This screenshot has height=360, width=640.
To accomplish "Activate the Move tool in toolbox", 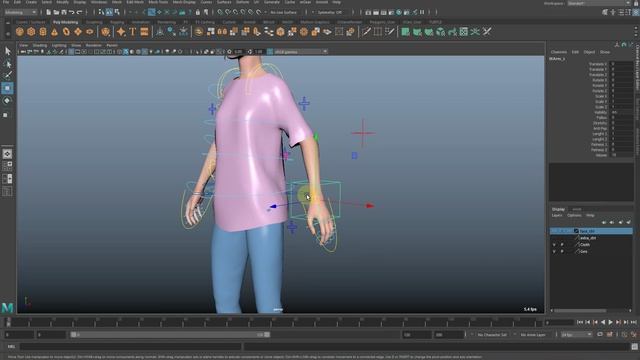I will click(x=7, y=88).
